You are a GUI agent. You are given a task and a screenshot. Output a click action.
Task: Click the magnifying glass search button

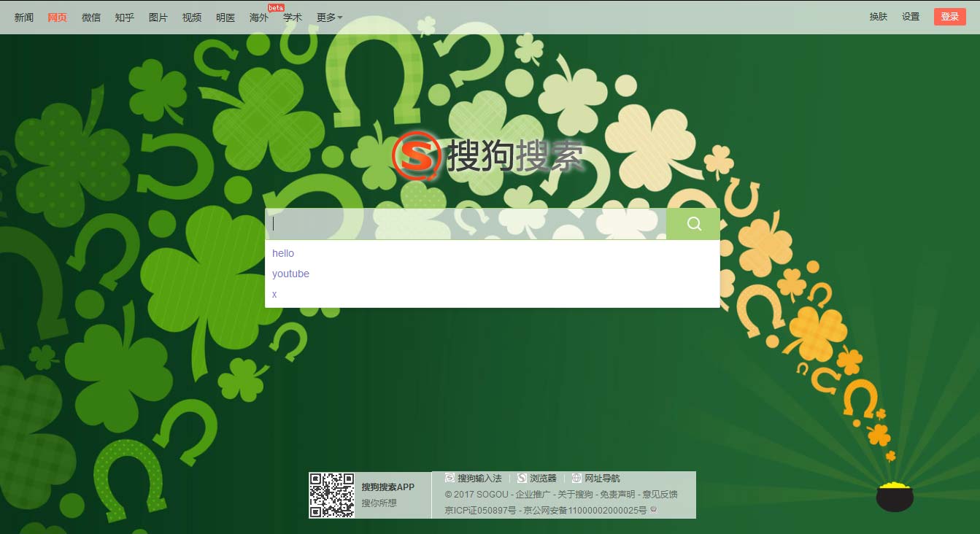[x=693, y=224]
